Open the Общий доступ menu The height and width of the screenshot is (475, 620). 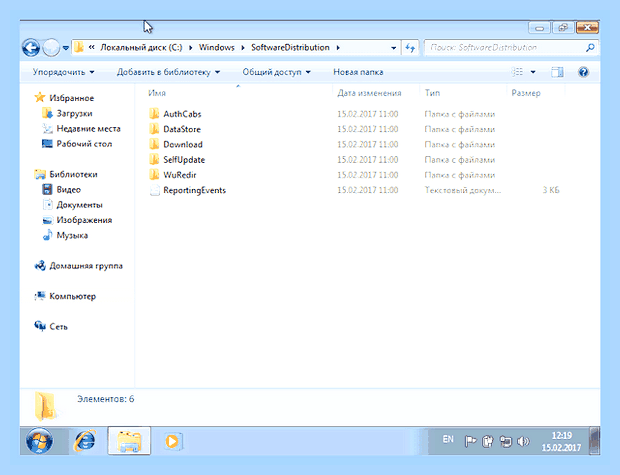click(x=276, y=72)
